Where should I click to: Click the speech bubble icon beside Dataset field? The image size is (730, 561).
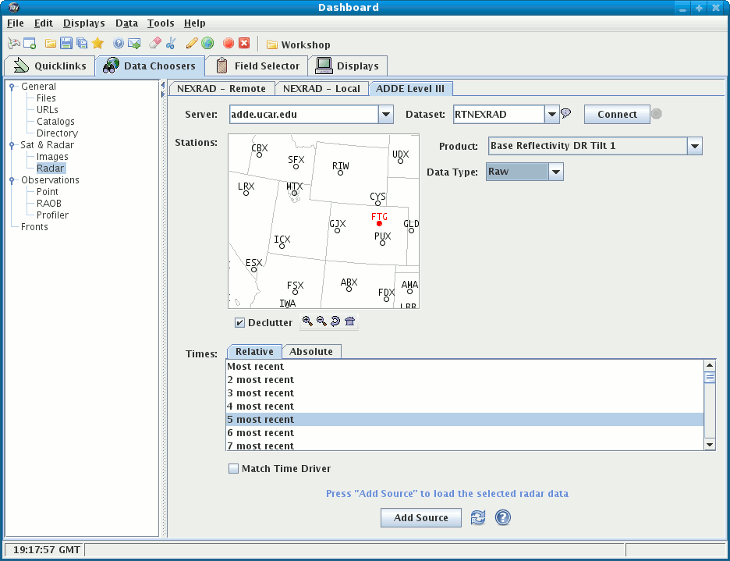click(x=565, y=114)
